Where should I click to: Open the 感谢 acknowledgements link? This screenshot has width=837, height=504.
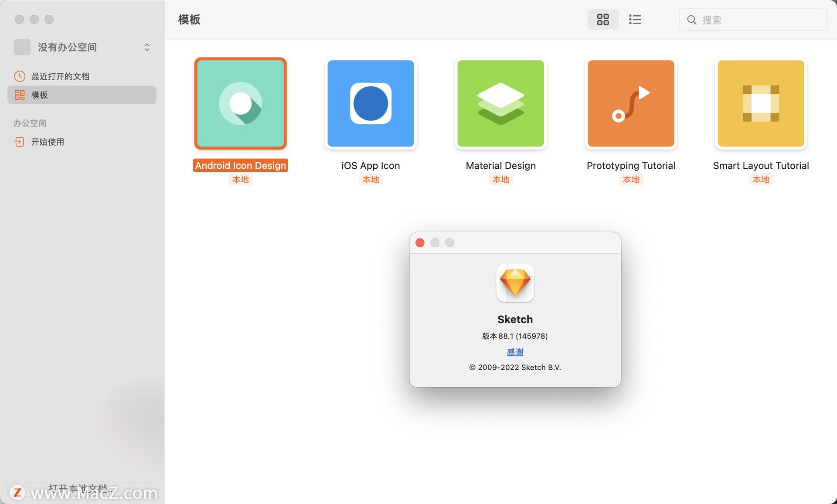pyautogui.click(x=515, y=352)
